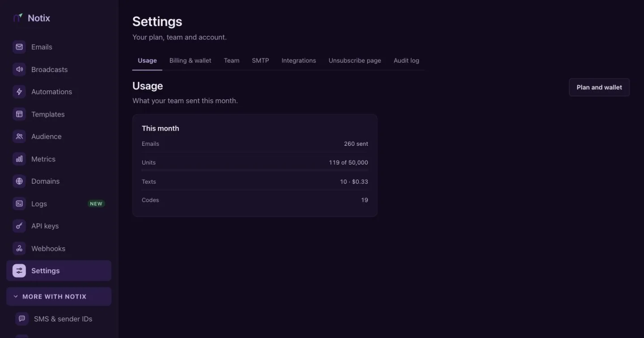
Task: Click the Broadcasts megaphone icon
Action: coord(19,69)
